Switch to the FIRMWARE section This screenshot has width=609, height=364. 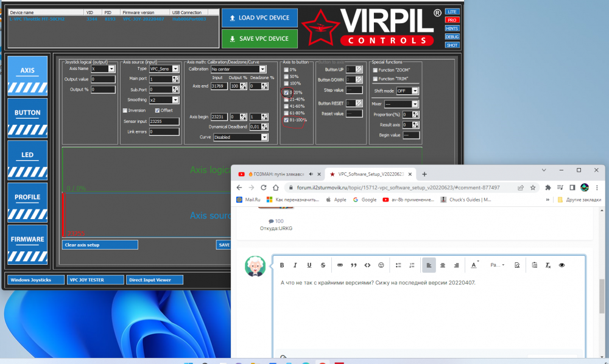pos(27,245)
